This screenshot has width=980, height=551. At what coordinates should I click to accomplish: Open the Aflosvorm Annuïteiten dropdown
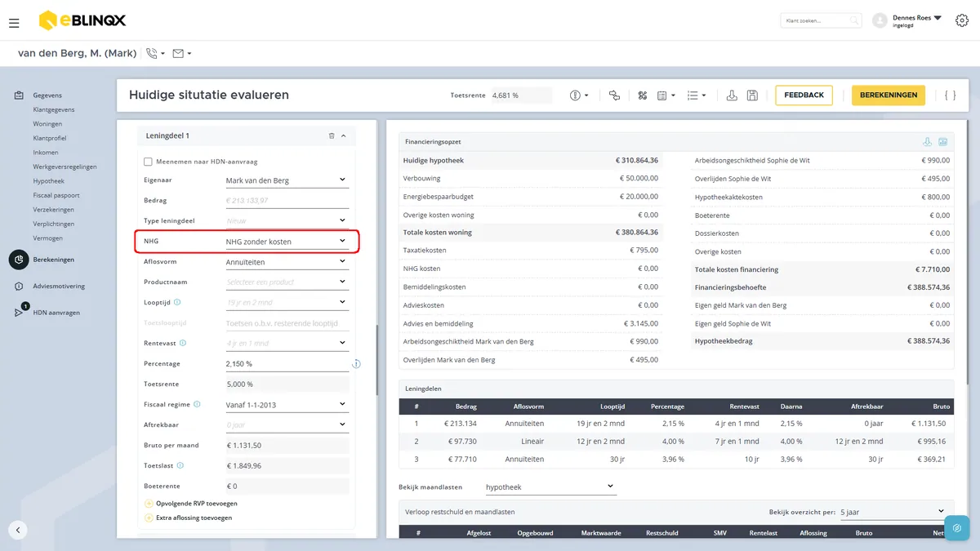287,262
